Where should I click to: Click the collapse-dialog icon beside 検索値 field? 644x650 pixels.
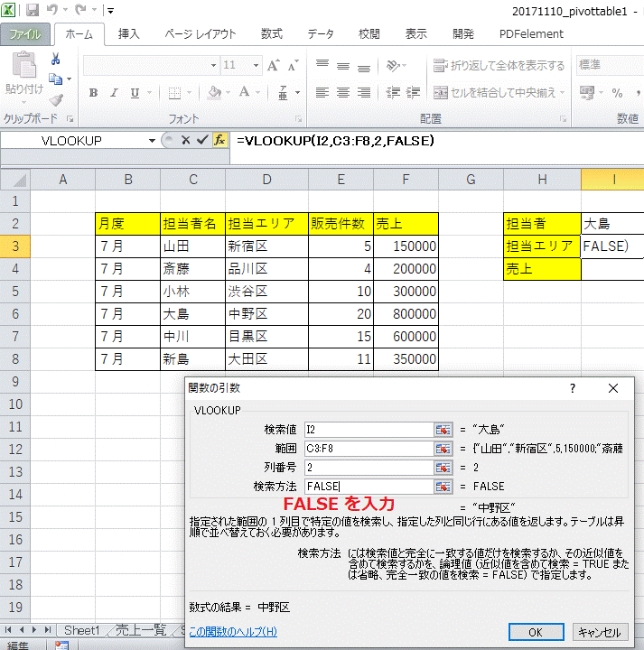tap(443, 429)
